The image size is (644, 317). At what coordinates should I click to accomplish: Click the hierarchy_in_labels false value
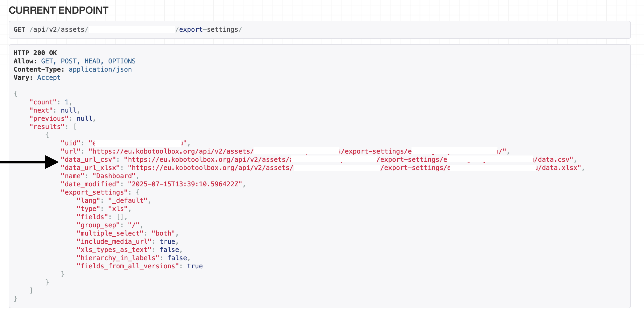point(177,258)
